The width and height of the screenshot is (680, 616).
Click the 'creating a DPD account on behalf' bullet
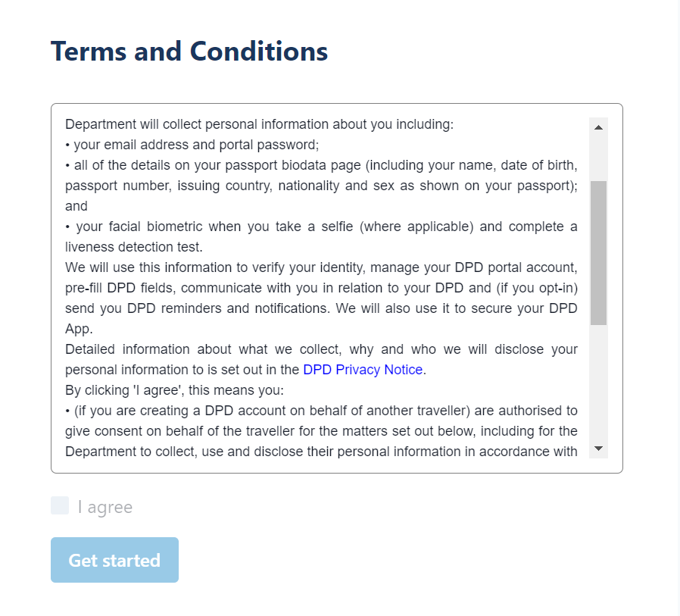pyautogui.click(x=321, y=431)
